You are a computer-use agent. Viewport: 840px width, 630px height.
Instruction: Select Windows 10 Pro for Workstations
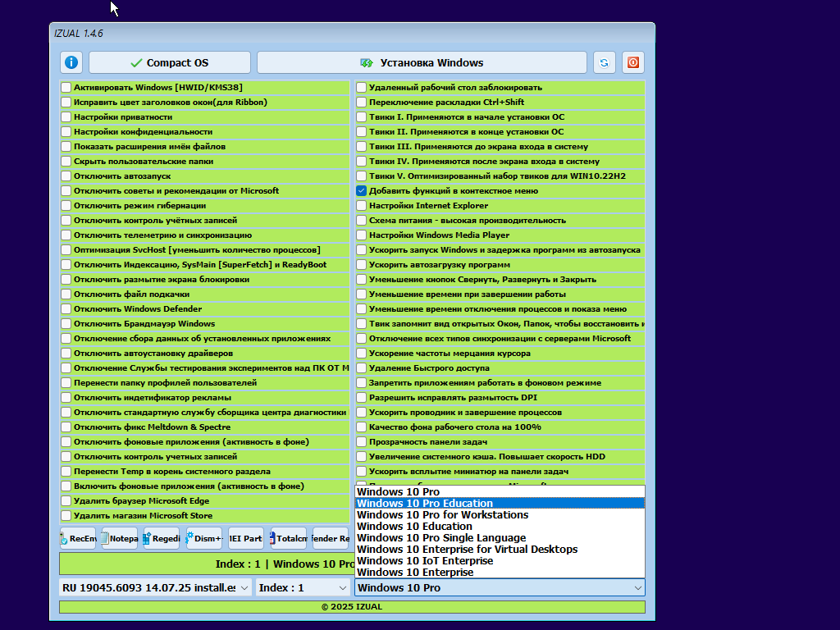[x=500, y=515]
